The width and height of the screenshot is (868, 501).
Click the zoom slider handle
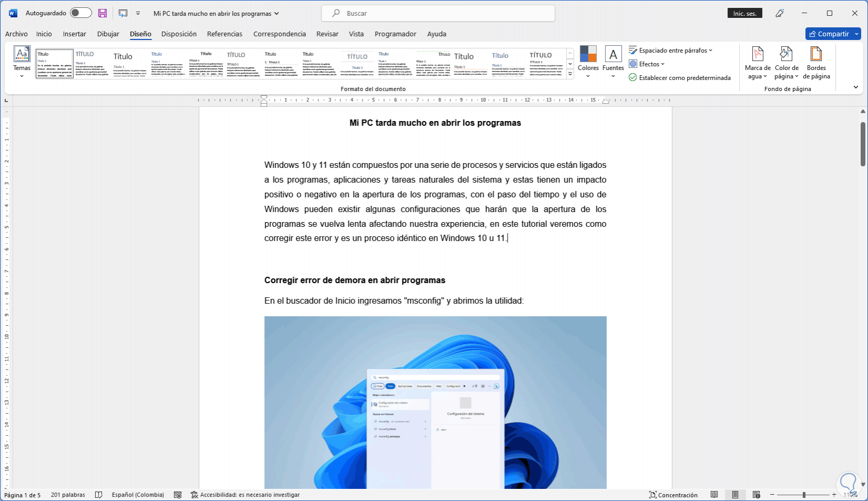point(804,495)
